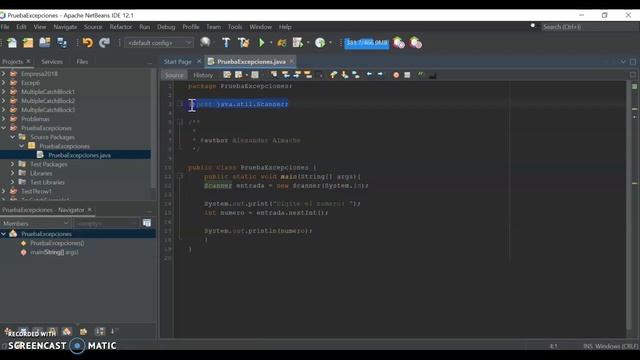Screen dimensions: 640x360
Task: Toggle the bookmark icon in editor toolbar
Action: tap(356, 75)
